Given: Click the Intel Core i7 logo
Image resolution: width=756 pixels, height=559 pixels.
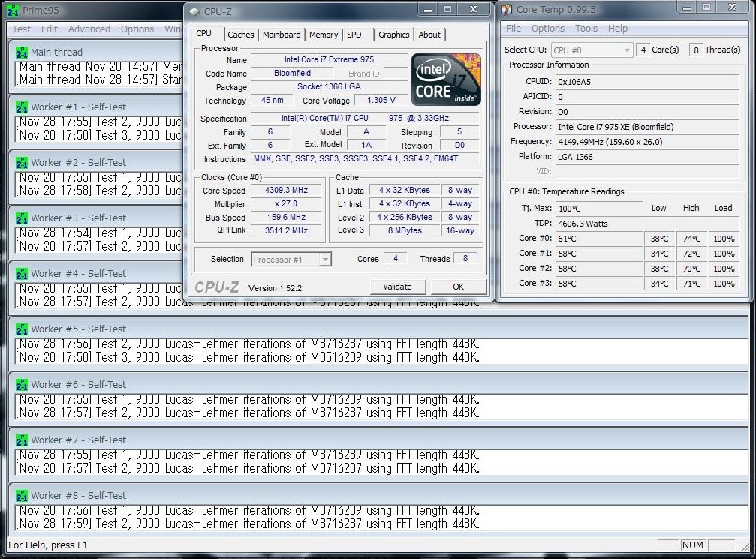Looking at the screenshot, I should pos(446,80).
